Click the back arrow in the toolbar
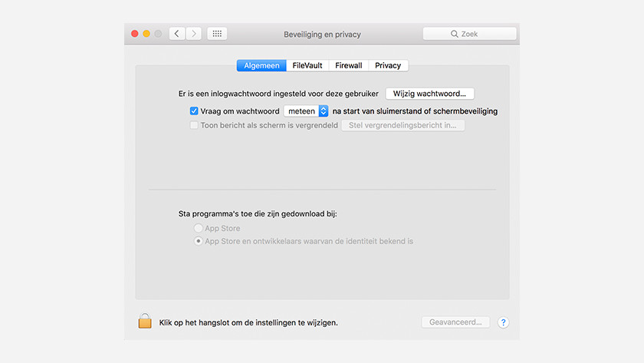This screenshot has height=363, width=644. point(177,34)
